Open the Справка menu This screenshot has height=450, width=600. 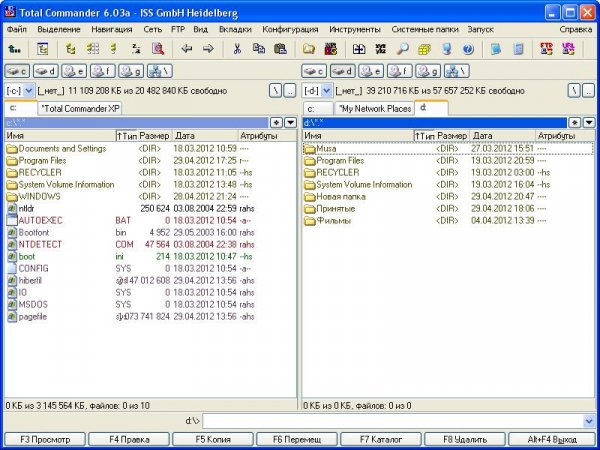point(576,29)
